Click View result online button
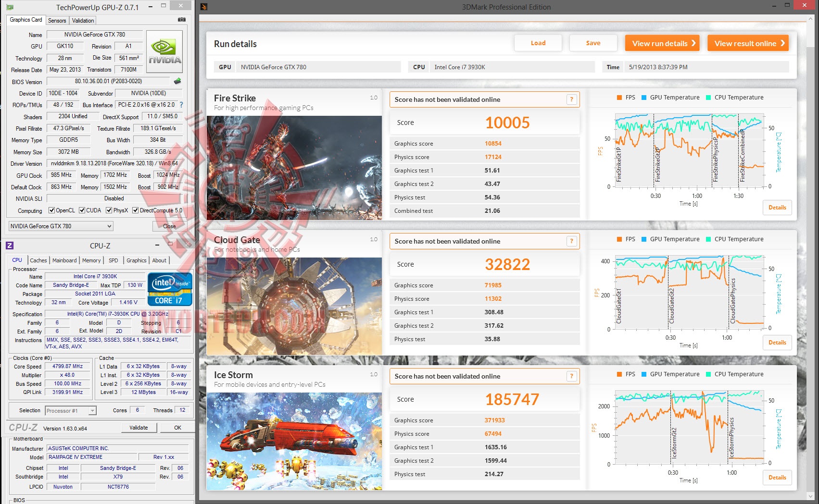 pyautogui.click(x=748, y=43)
